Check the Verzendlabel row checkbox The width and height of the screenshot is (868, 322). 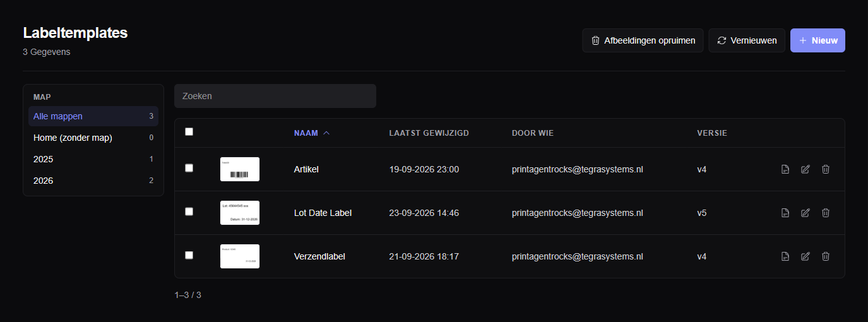pos(189,255)
